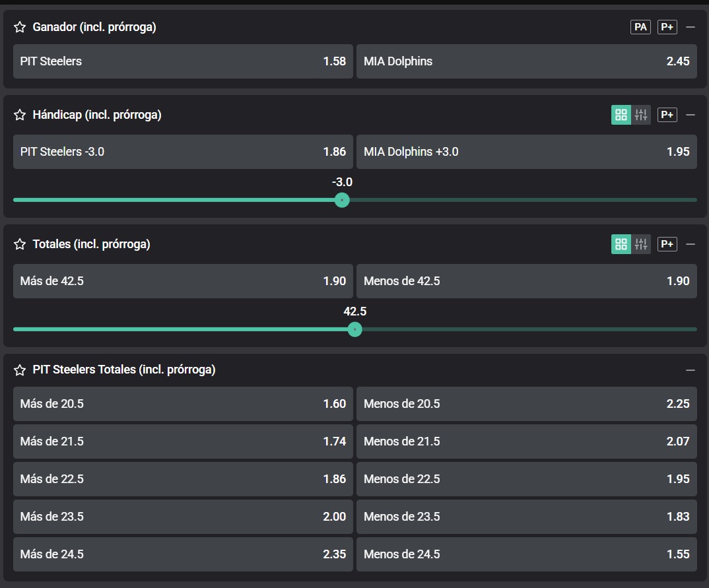Star the Hándicap market as favorite

(x=20, y=115)
